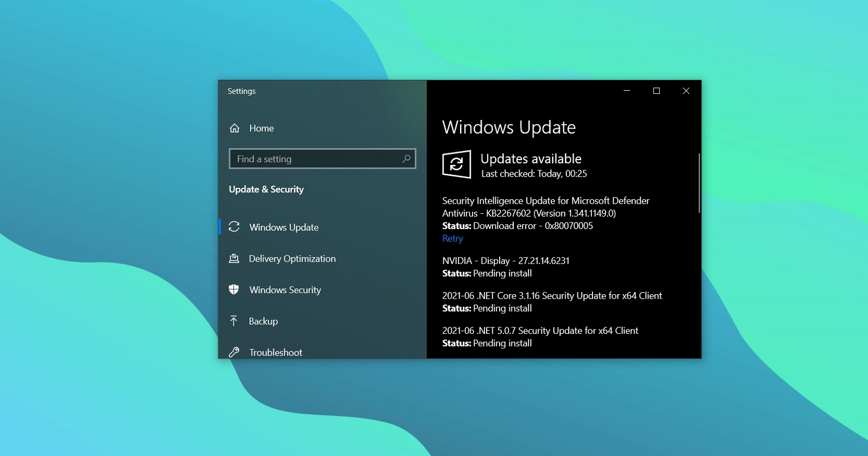The height and width of the screenshot is (456, 868).
Task: Minimize the Settings window
Action: point(627,91)
